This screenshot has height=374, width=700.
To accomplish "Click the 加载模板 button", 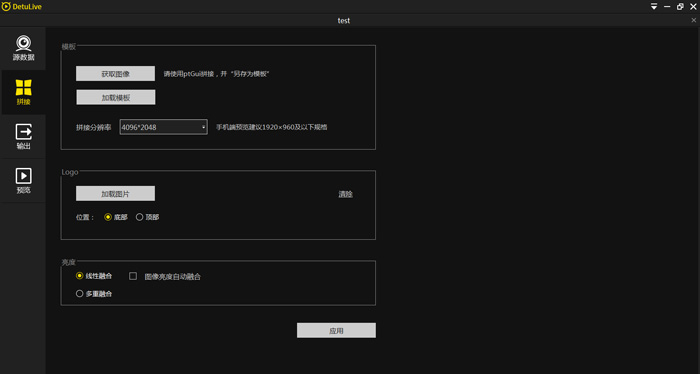I will 116,97.
